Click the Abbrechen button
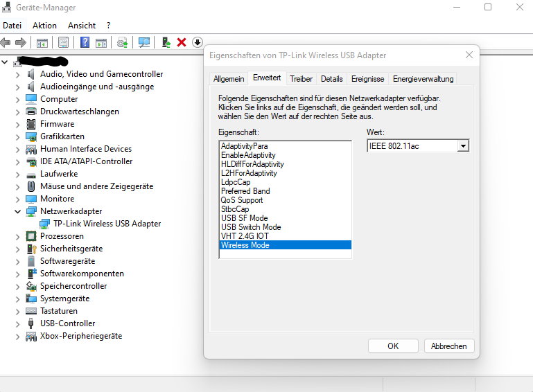 point(449,346)
